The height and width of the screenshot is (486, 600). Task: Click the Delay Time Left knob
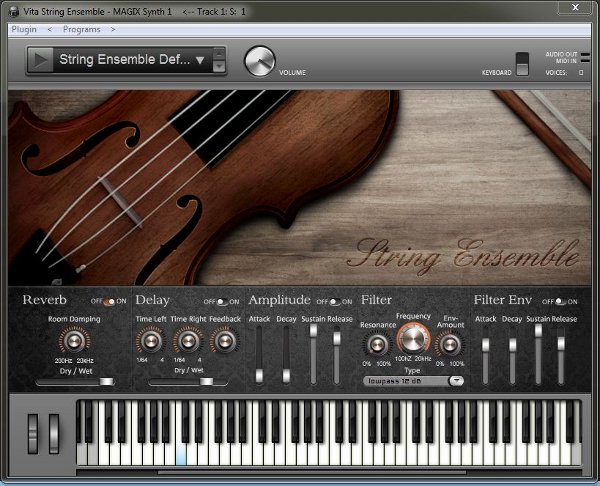(150, 340)
